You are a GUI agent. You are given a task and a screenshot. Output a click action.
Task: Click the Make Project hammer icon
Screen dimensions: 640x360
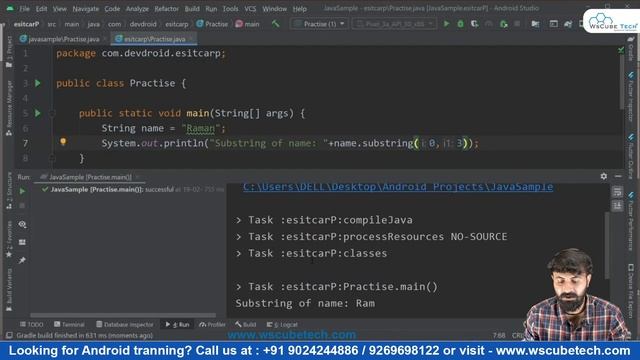276,24
